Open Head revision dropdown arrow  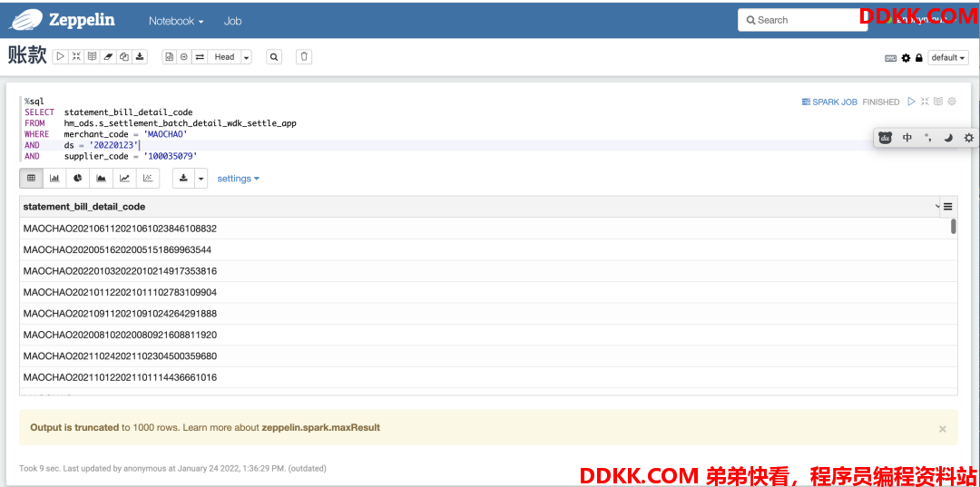pos(246,57)
